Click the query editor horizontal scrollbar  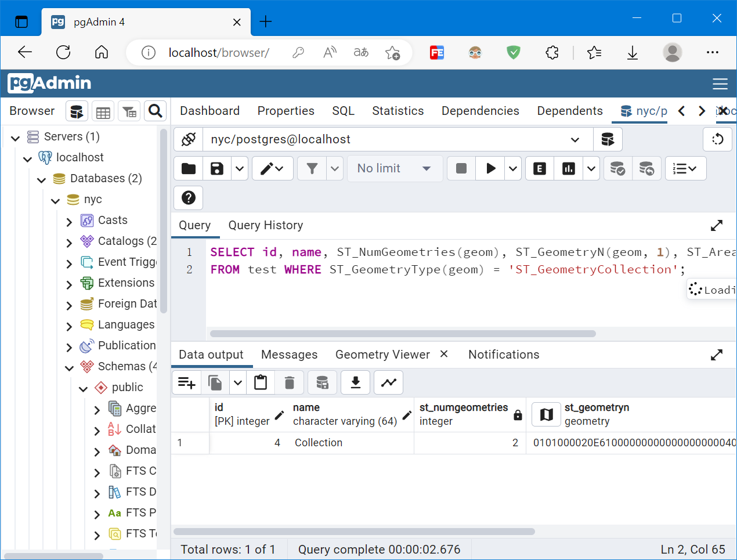click(x=403, y=334)
